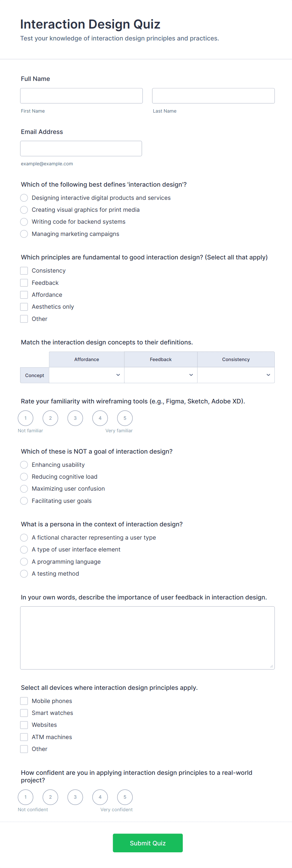
Task: Click the user feedback description text area
Action: (147, 637)
